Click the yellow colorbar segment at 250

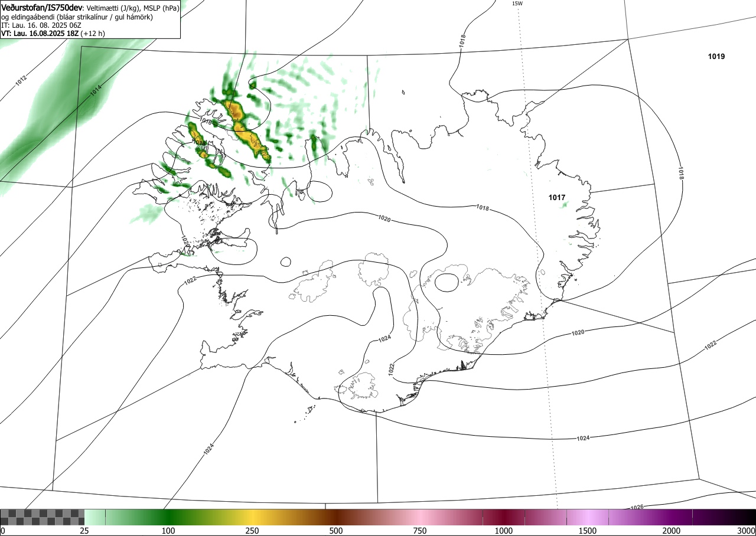tap(252, 517)
